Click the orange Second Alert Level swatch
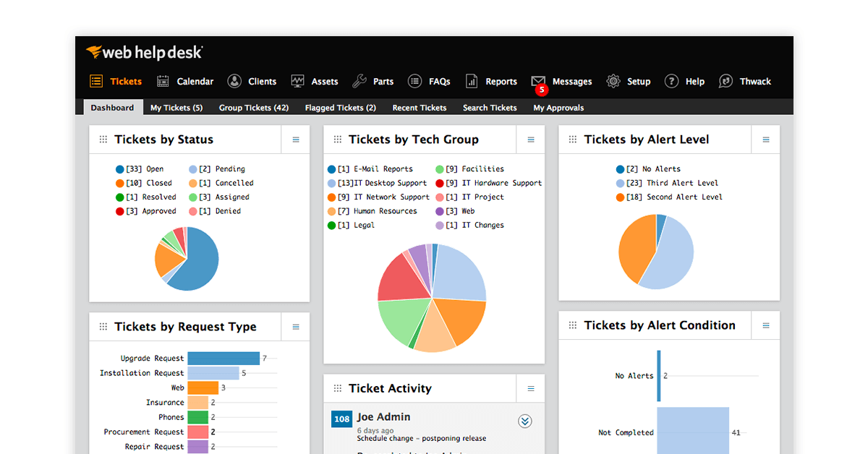This screenshot has width=868, height=454. (x=621, y=197)
